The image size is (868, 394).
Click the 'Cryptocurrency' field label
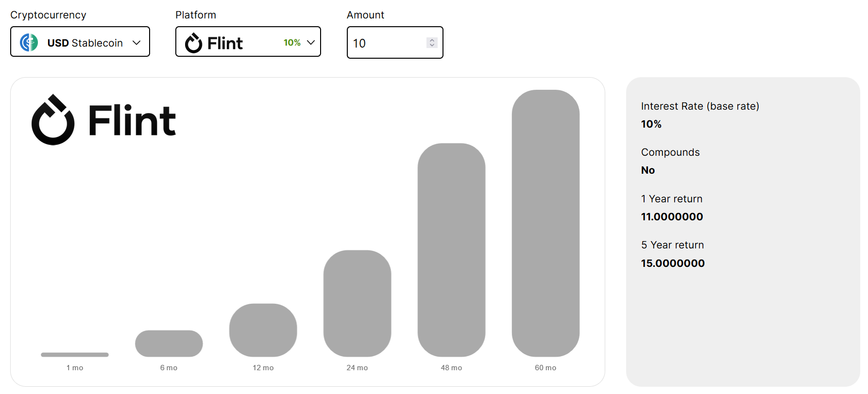48,15
